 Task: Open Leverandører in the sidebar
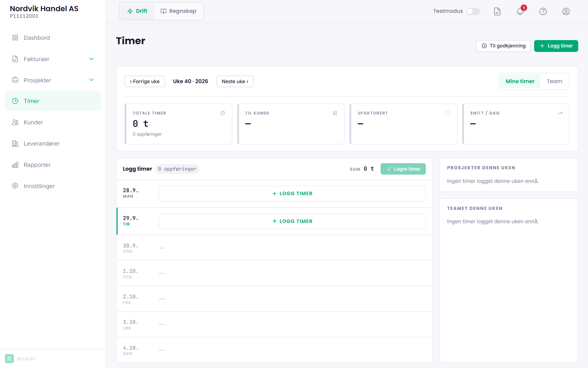click(x=53, y=143)
